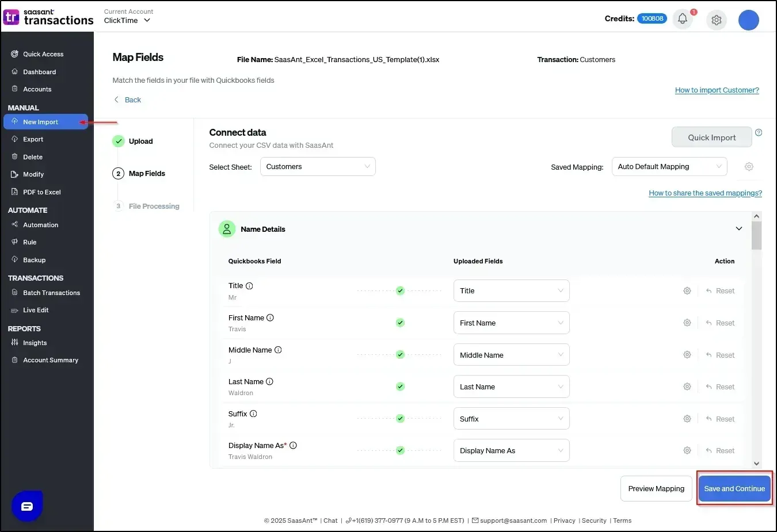Open How to share the saved mappings link
Viewport: 777px width, 532px height.
tap(705, 193)
